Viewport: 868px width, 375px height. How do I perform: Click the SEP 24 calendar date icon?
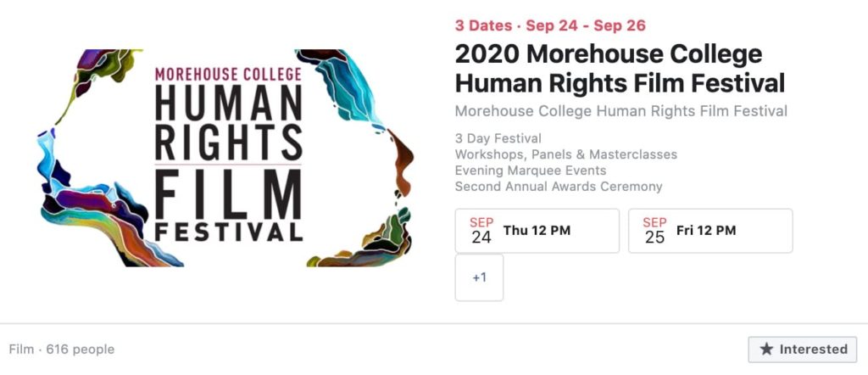coord(481,231)
